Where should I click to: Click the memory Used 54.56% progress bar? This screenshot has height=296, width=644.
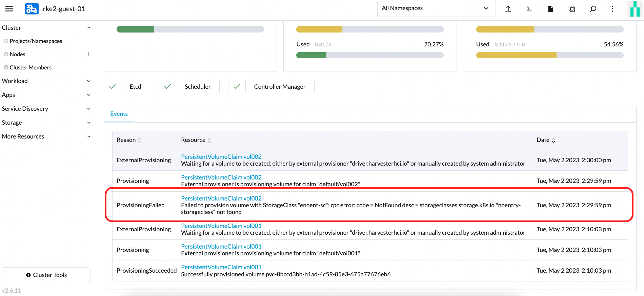coord(549,55)
